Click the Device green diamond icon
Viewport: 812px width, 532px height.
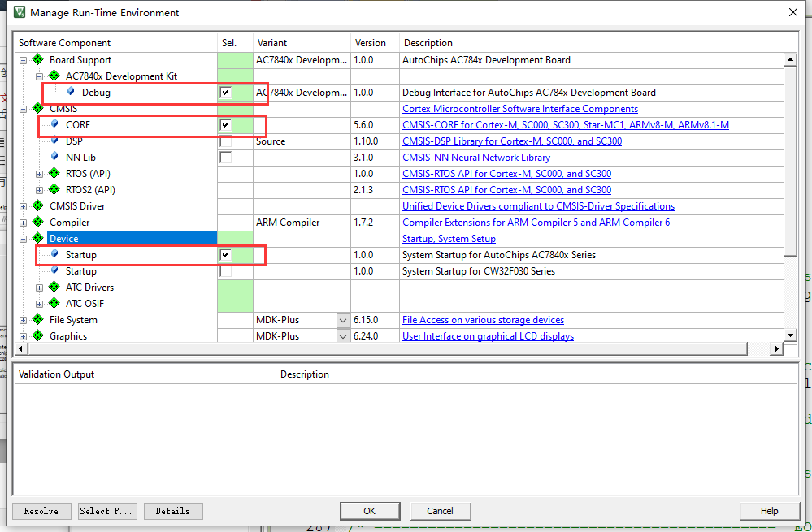[x=38, y=238]
